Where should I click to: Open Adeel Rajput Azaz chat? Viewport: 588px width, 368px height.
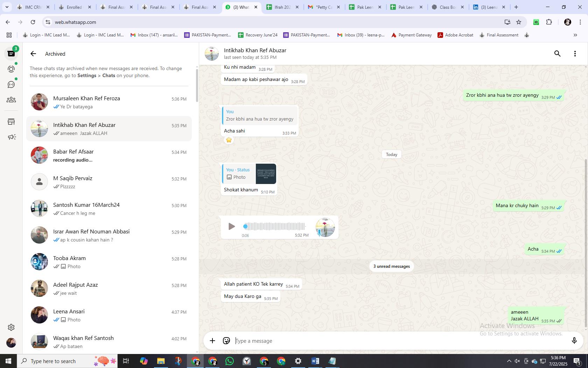[109, 288]
